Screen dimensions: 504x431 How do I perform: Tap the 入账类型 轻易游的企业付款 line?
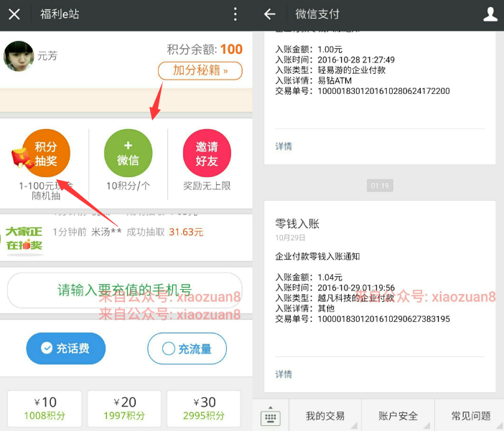point(330,70)
